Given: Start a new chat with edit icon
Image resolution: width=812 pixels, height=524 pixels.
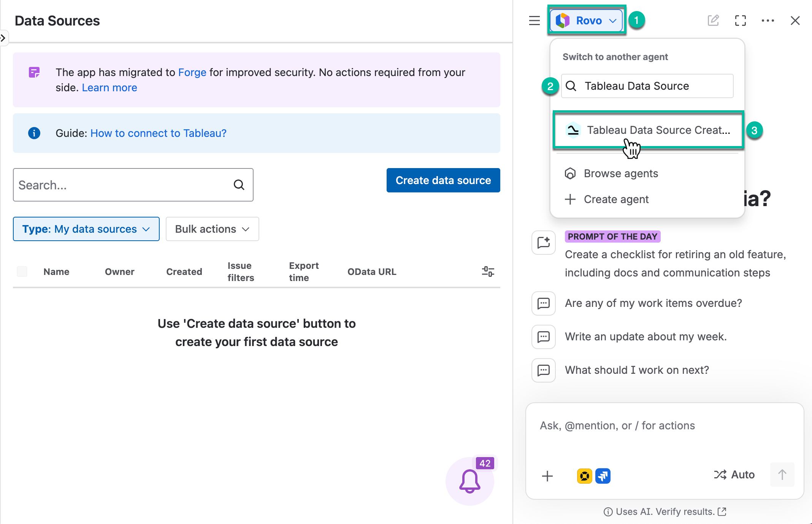Looking at the screenshot, I should point(713,21).
